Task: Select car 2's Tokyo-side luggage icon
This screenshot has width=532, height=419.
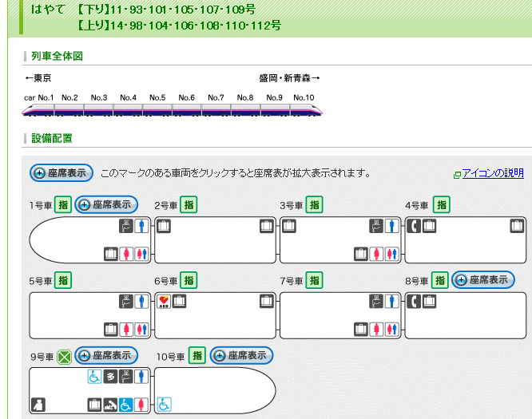Action: pos(164,226)
